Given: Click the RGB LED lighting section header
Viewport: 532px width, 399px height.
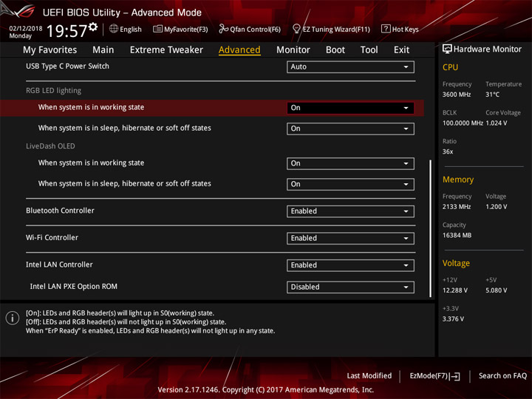Looking at the screenshot, I should pos(54,91).
